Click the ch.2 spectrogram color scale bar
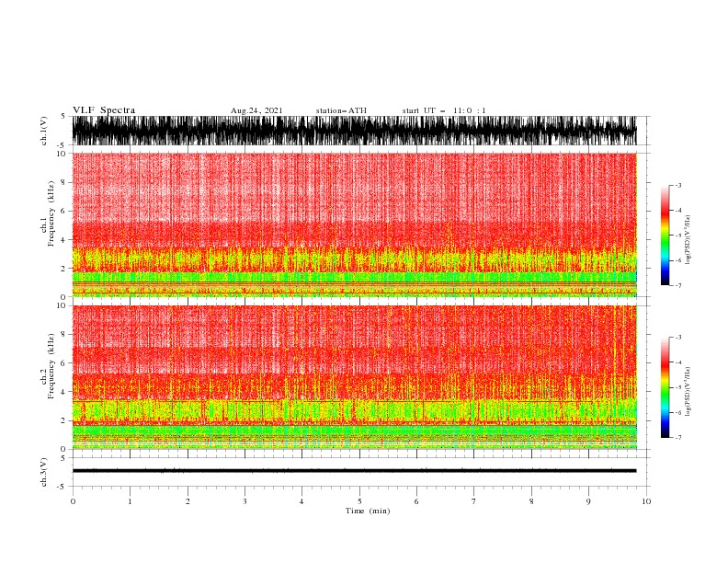The width and height of the screenshot is (728, 563). [665, 387]
